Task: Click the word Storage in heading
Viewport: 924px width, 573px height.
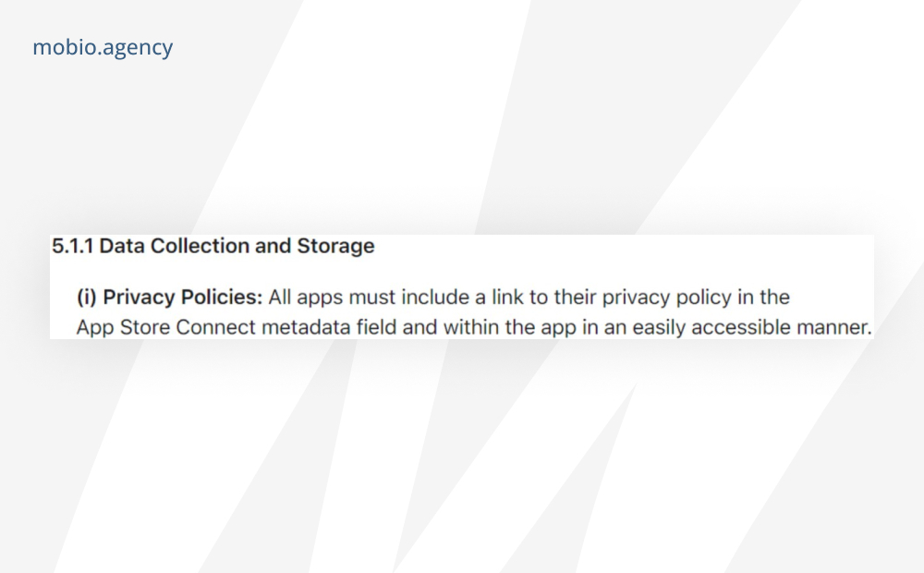Action: click(x=336, y=247)
